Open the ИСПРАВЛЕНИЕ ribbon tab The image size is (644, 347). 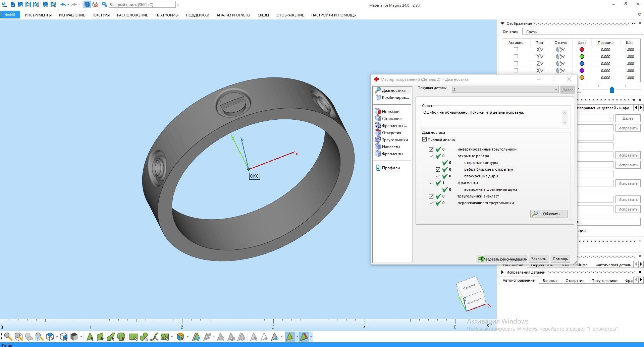(x=72, y=15)
